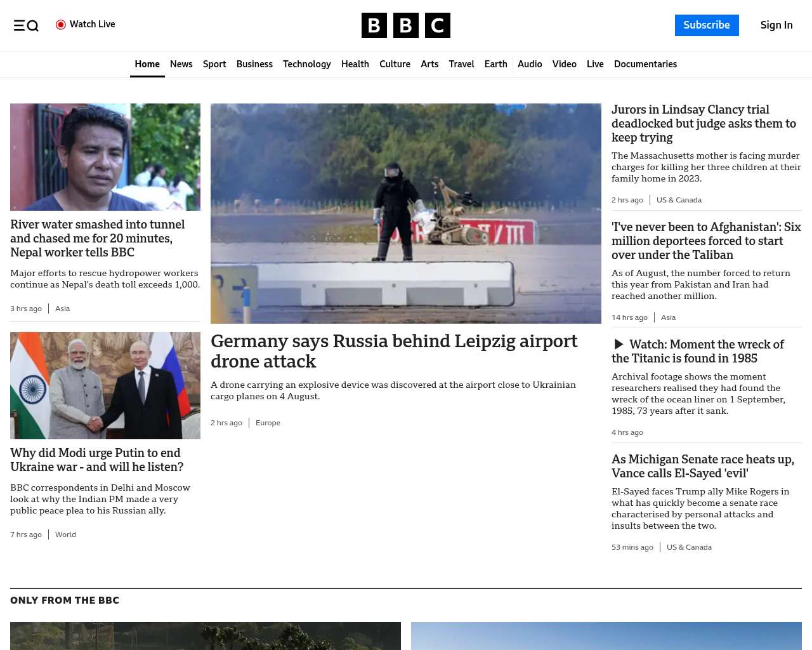This screenshot has width=812, height=650.
Task: Click the Subscribe button
Action: click(x=707, y=25)
